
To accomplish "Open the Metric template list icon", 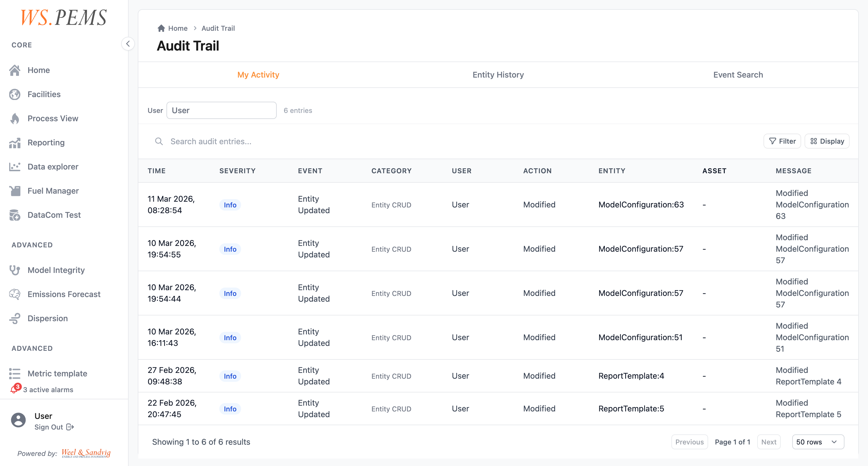I will [x=15, y=373].
